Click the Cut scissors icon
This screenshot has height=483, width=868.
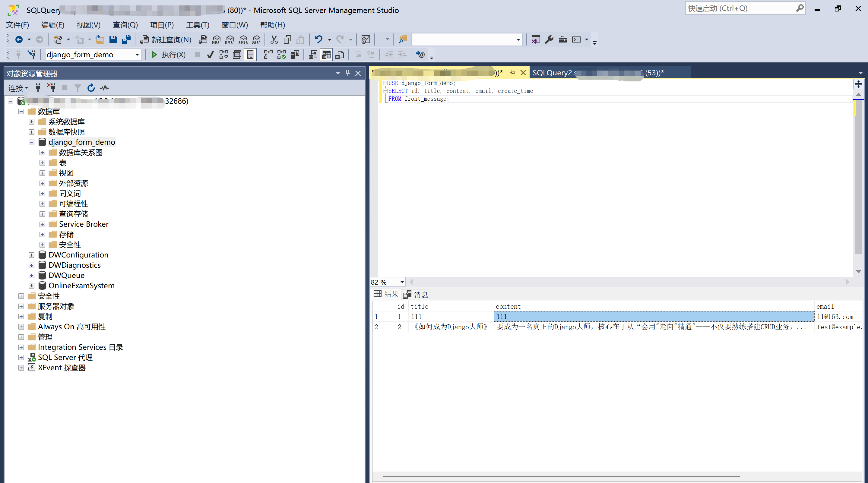point(274,39)
